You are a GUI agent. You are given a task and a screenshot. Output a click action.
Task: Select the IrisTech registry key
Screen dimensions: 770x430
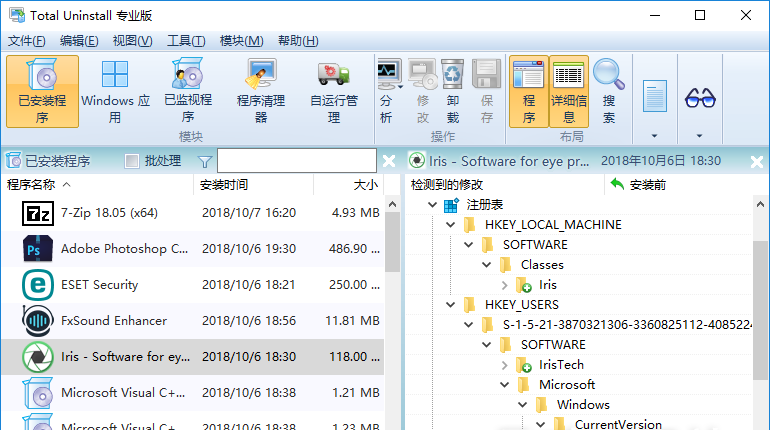coord(561,365)
